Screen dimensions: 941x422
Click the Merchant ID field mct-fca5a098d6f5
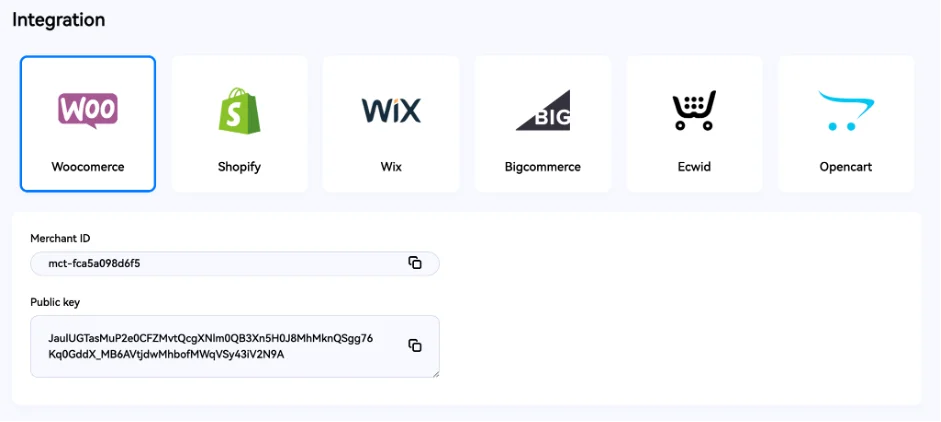(235, 264)
